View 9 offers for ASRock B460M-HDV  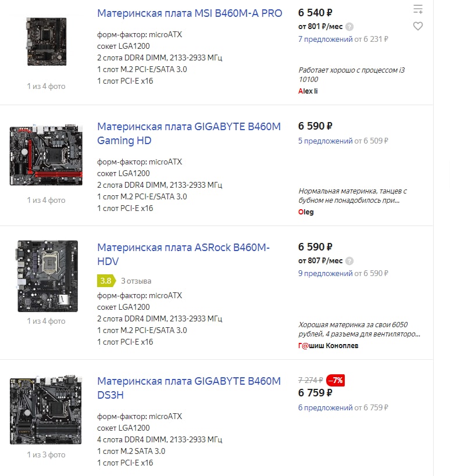pyautogui.click(x=325, y=274)
